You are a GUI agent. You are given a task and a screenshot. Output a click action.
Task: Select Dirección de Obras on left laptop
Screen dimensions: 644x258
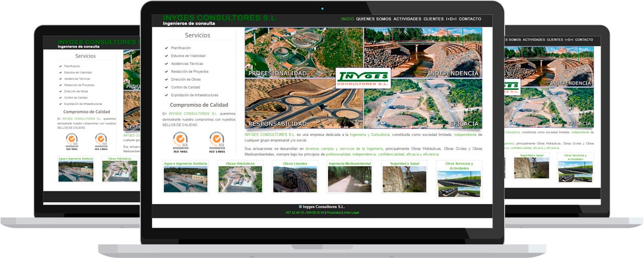click(76, 91)
